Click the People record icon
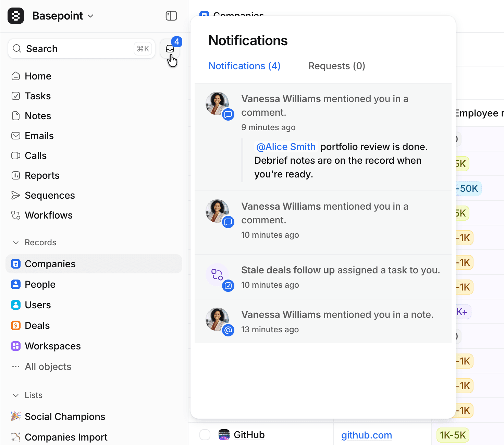The width and height of the screenshot is (504, 445). coord(16,284)
